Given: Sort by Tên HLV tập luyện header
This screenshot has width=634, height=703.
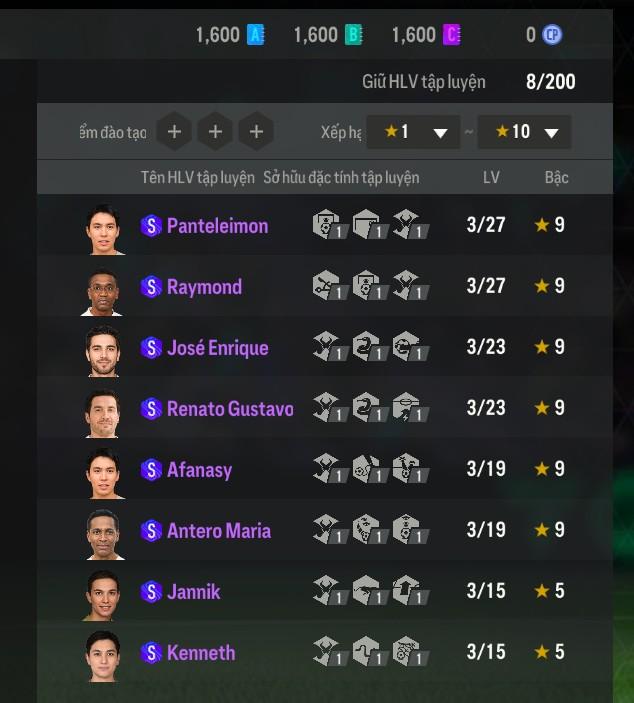Looking at the screenshot, I should [x=198, y=178].
